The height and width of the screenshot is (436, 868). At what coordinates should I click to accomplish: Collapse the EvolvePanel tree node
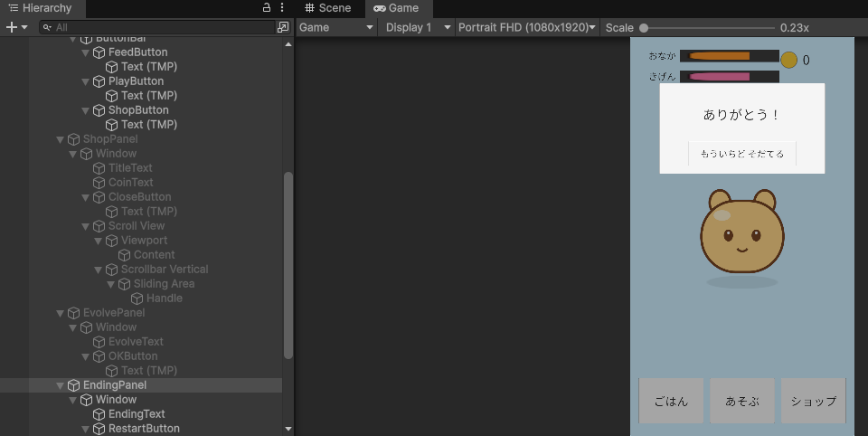[60, 313]
